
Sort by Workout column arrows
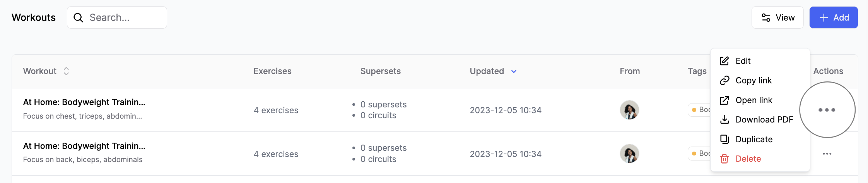pos(67,71)
